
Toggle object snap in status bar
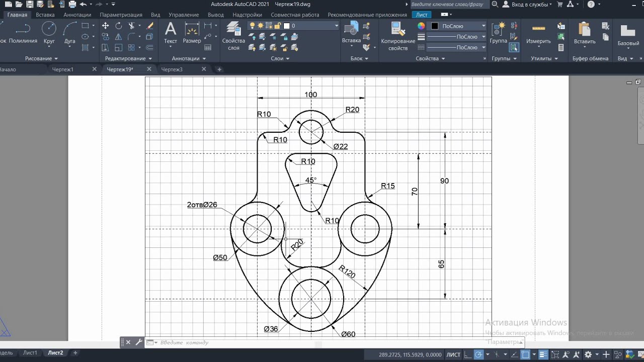pyautogui.click(x=525, y=354)
